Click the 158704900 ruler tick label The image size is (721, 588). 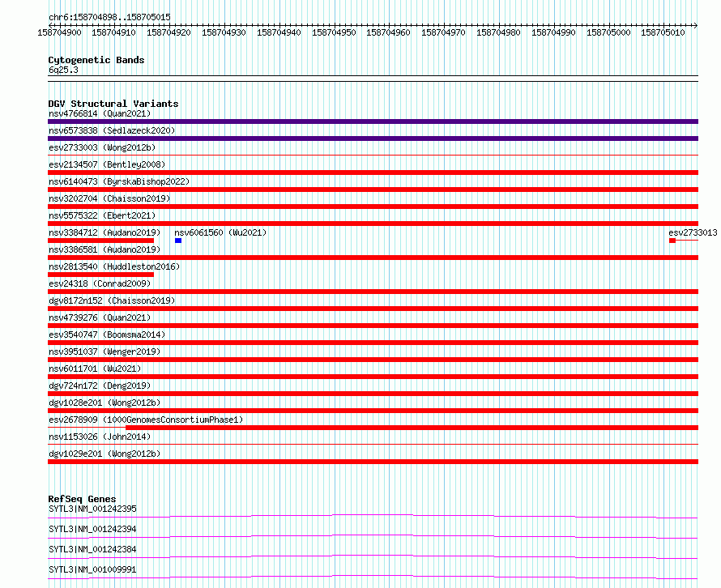[59, 32]
